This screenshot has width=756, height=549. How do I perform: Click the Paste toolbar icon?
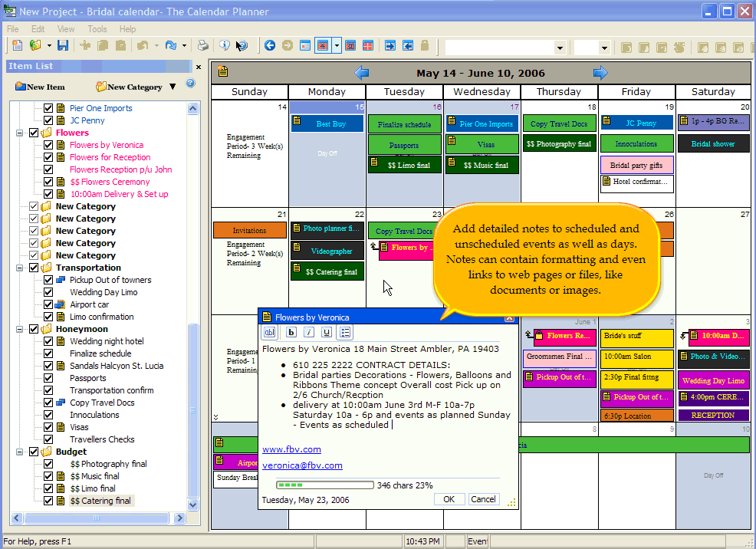point(120,46)
